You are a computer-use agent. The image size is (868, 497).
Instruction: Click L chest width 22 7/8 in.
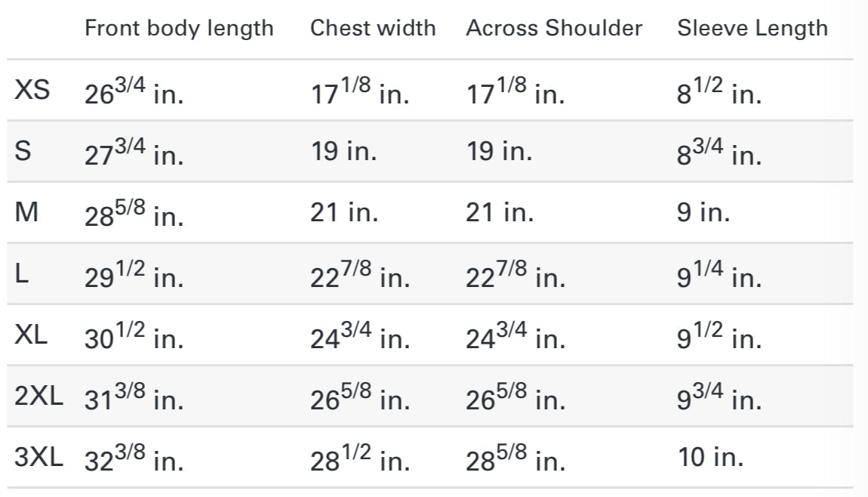pos(360,274)
